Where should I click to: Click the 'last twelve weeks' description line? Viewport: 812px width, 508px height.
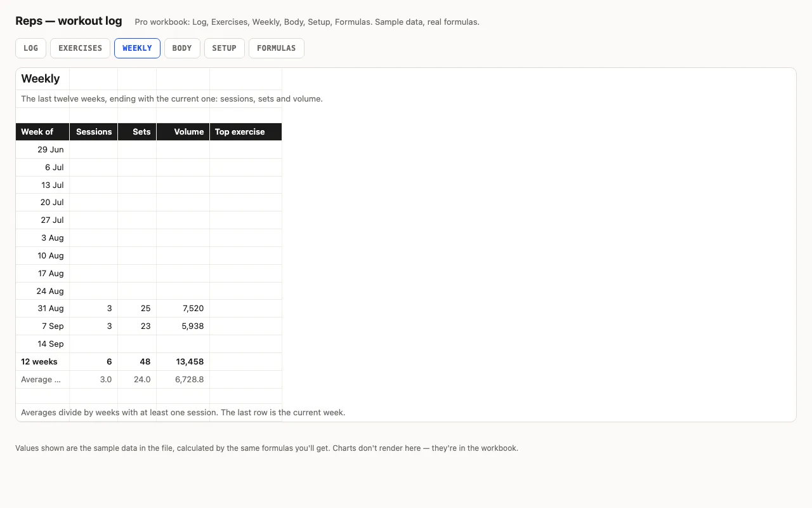172,99
